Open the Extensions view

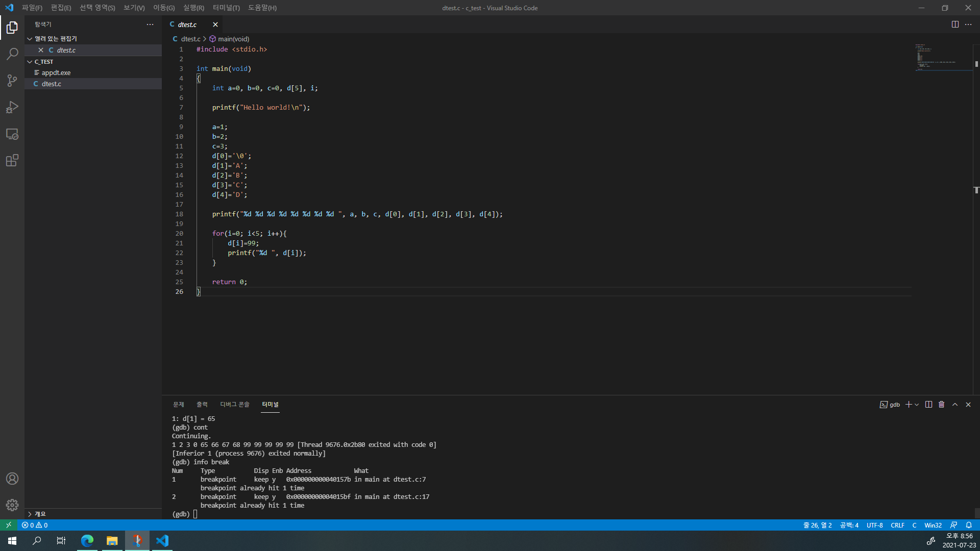(x=12, y=161)
